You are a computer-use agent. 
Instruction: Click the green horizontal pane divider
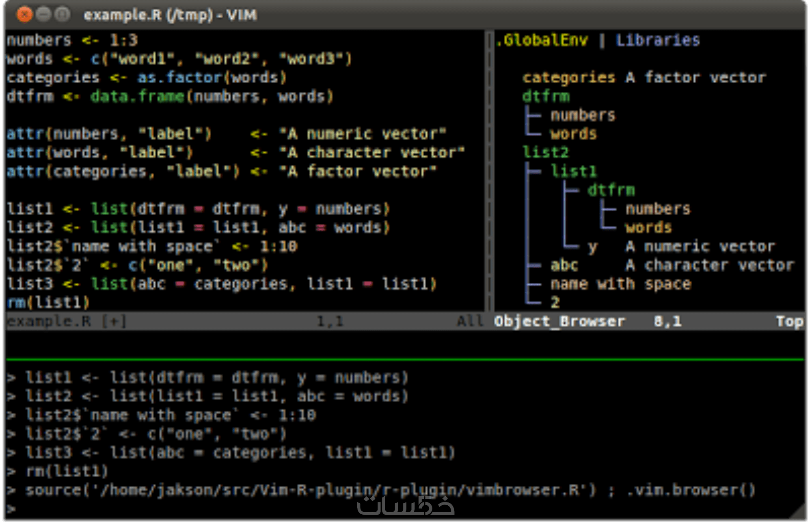(x=406, y=359)
